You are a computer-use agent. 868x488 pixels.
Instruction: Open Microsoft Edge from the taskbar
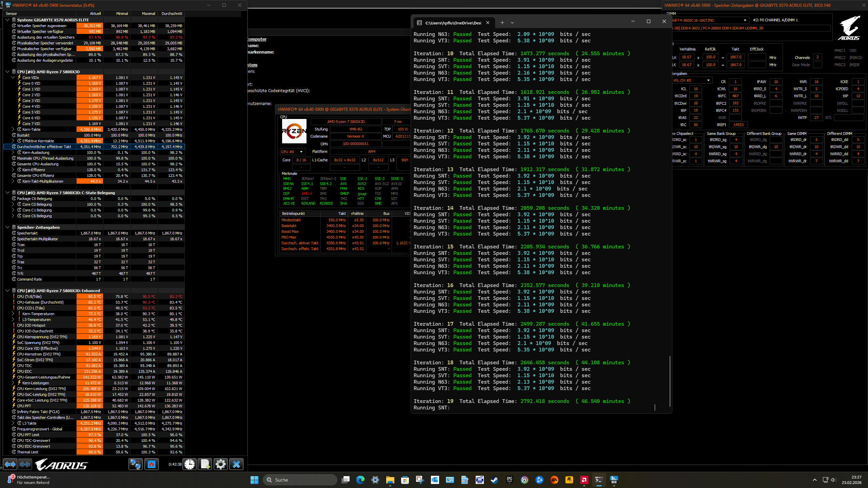pos(360,480)
